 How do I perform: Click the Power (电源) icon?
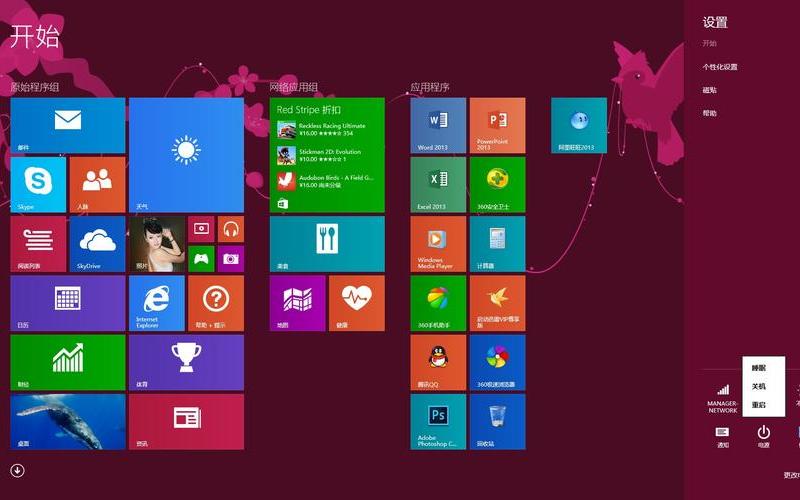(x=763, y=437)
